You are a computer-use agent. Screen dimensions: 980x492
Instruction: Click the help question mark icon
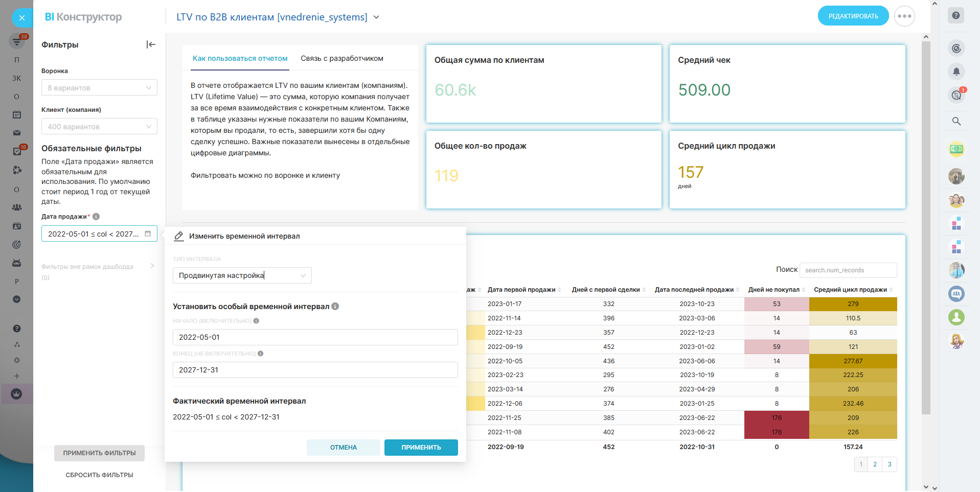955,15
